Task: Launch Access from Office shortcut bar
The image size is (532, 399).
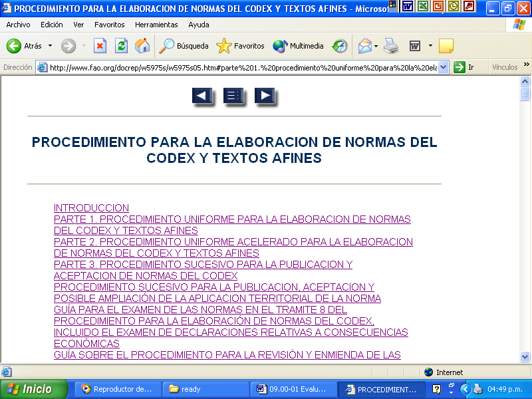Action: 469,6
